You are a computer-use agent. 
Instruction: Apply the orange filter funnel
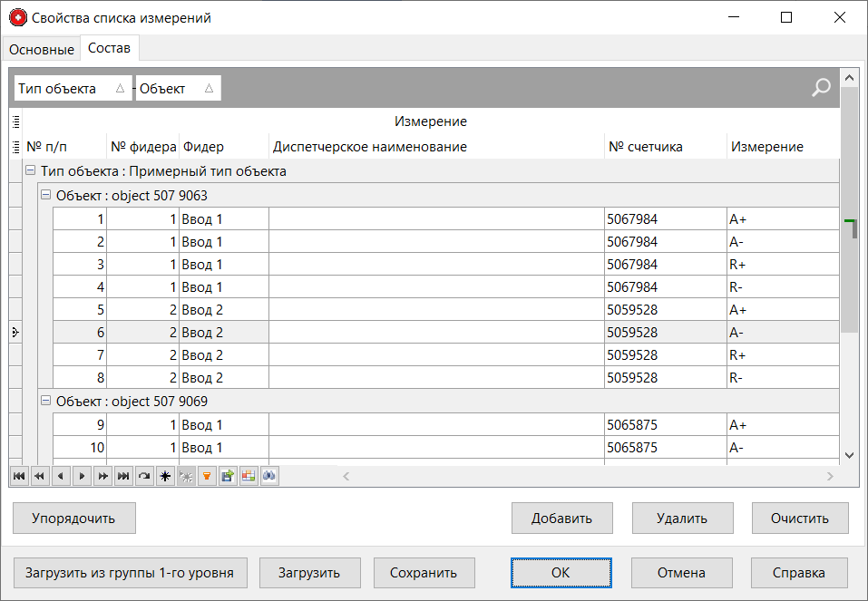point(207,476)
